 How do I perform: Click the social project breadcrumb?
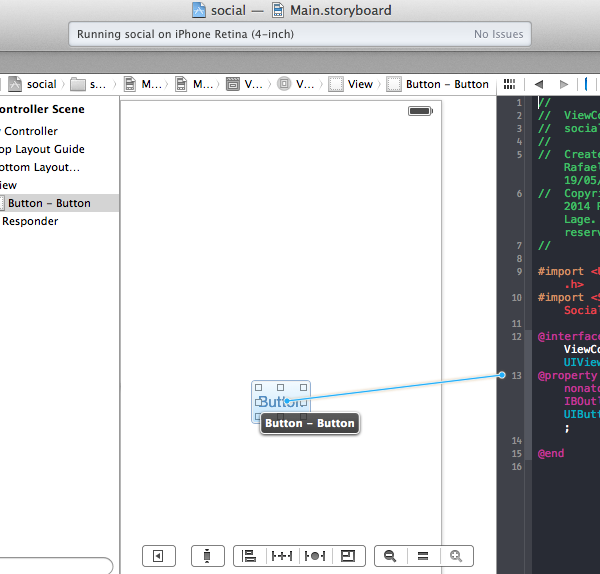33,84
